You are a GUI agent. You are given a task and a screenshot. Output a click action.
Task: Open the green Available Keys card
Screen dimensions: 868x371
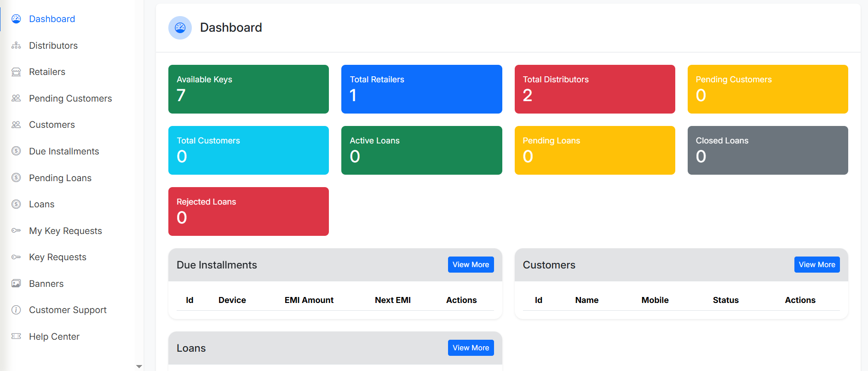pyautogui.click(x=248, y=89)
